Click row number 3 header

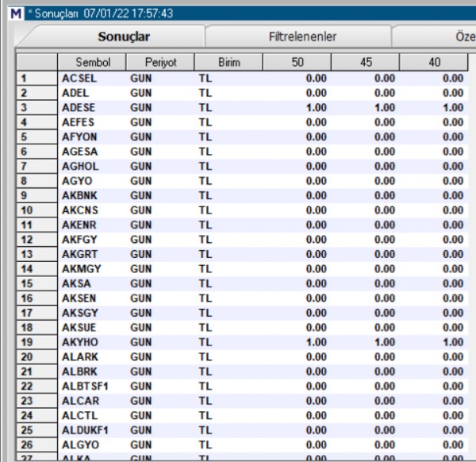click(x=36, y=107)
